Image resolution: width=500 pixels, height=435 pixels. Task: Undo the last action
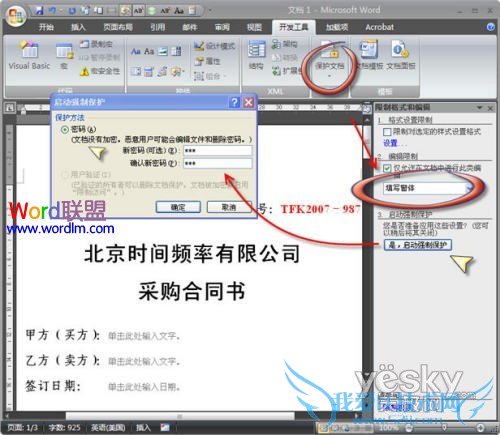[x=53, y=11]
